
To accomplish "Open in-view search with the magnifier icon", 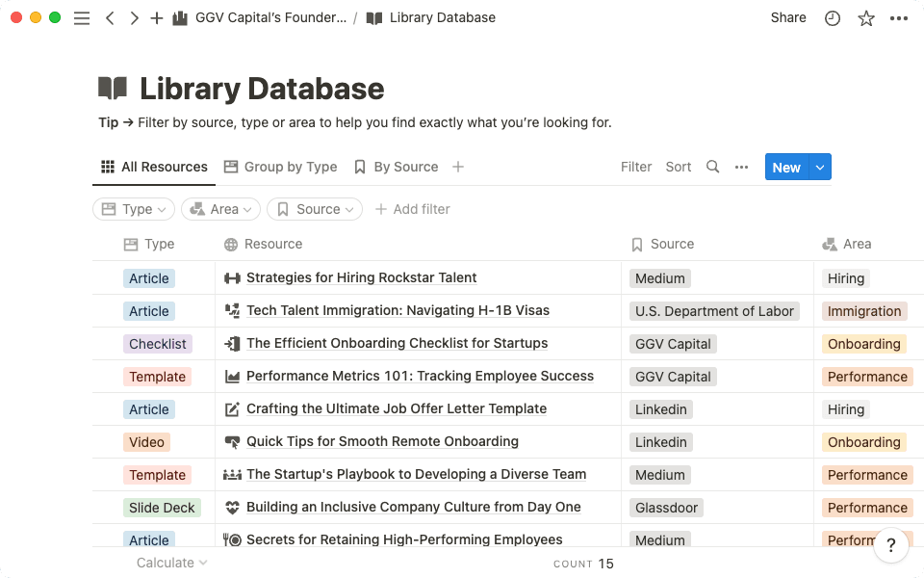I will point(712,167).
